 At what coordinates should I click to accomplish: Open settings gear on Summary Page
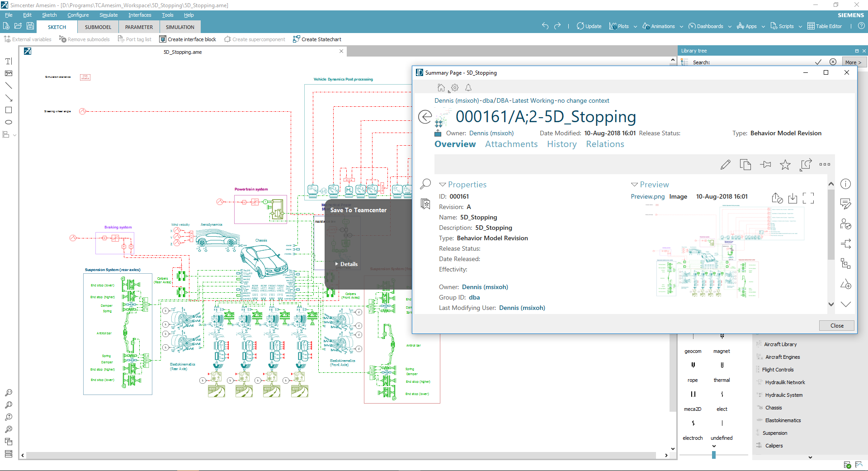click(454, 87)
